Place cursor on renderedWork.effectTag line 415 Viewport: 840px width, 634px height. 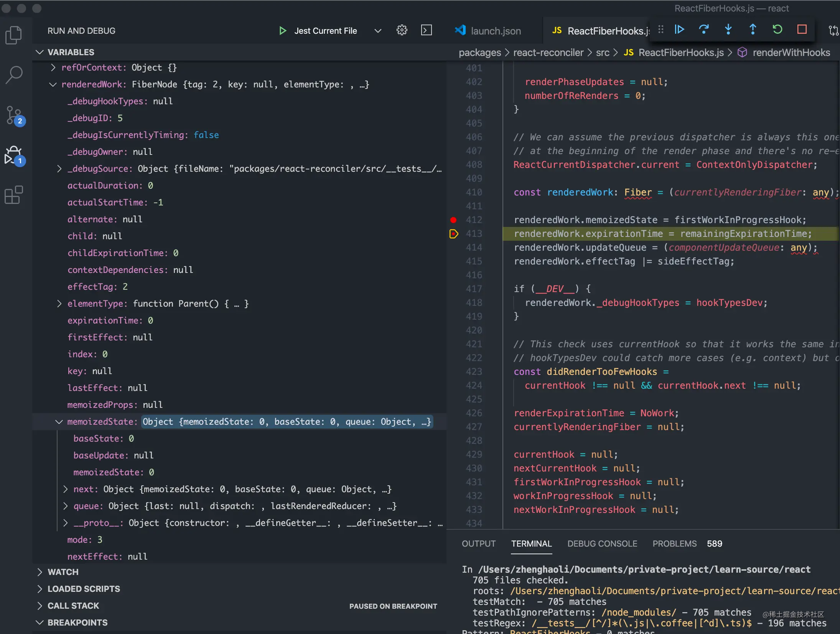tap(624, 261)
